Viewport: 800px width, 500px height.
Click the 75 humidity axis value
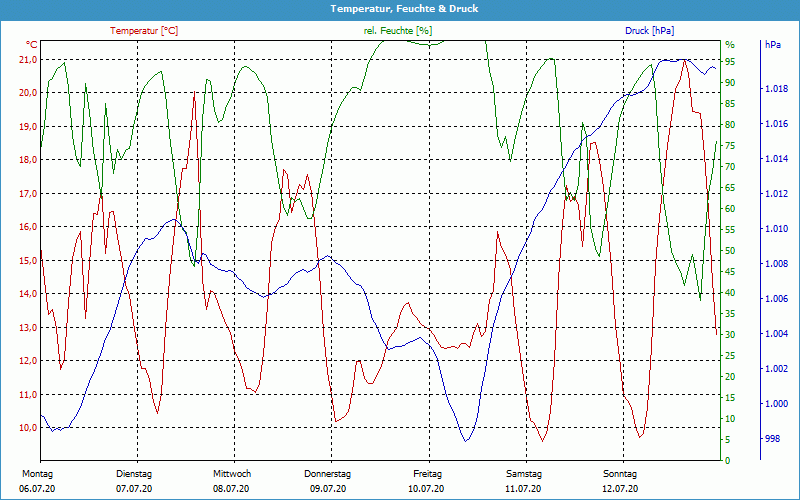(x=730, y=145)
